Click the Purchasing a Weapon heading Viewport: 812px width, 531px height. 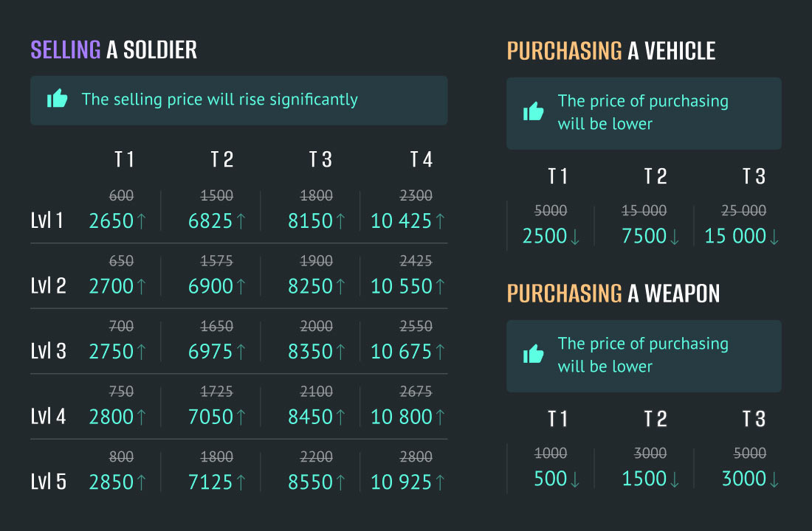613,294
